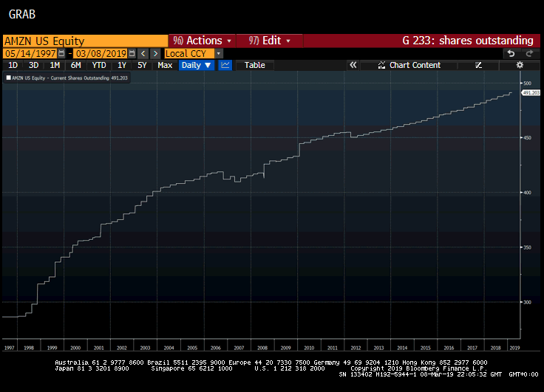The width and height of the screenshot is (544, 392).
Task: Open the Actions dropdown menu
Action: point(202,41)
